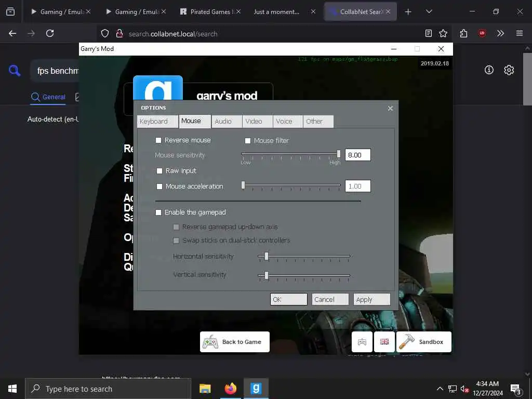Cancel the Options dialog
Viewport: 532px width, 399px height.
click(330, 299)
